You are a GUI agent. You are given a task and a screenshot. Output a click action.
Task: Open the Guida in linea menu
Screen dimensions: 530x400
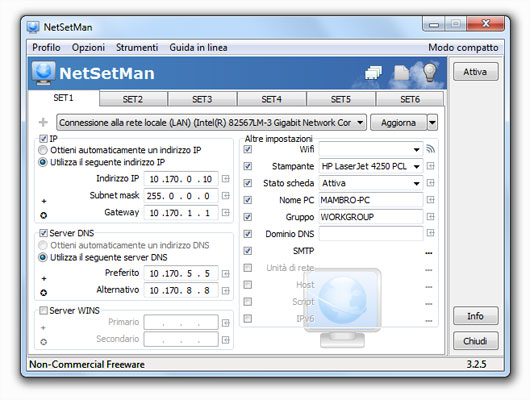pyautogui.click(x=198, y=47)
